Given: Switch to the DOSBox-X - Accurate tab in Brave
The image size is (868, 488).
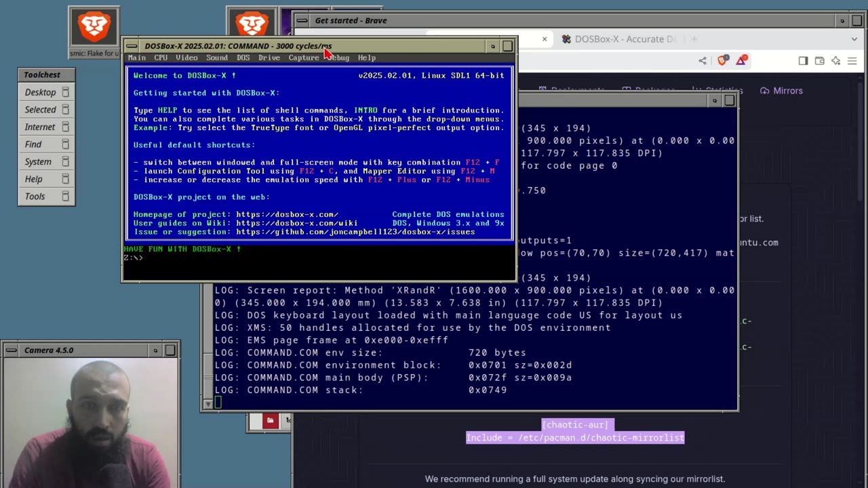Looking at the screenshot, I should (617, 39).
